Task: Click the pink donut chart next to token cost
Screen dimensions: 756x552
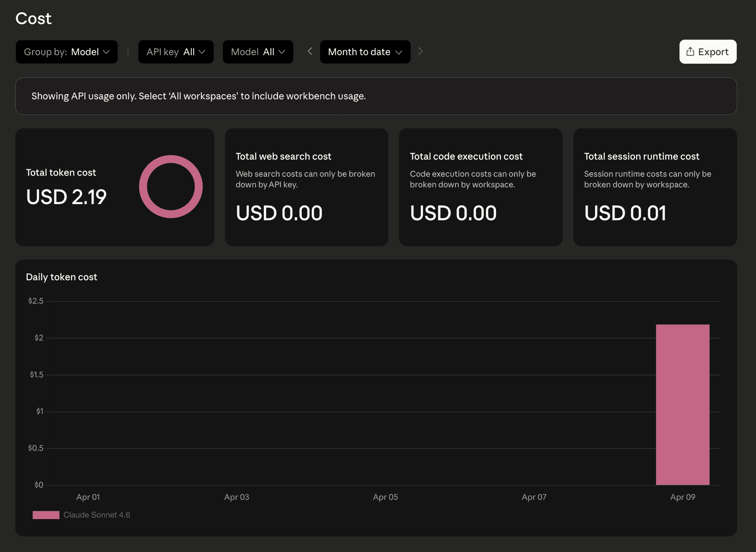Action: pyautogui.click(x=171, y=186)
